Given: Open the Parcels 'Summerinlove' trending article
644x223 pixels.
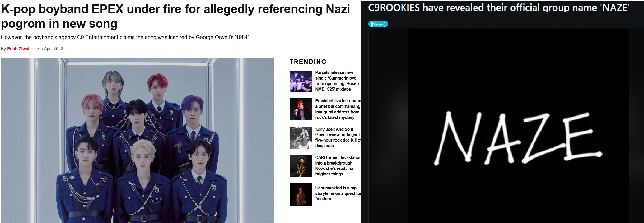Looking at the screenshot, I should point(337,81).
